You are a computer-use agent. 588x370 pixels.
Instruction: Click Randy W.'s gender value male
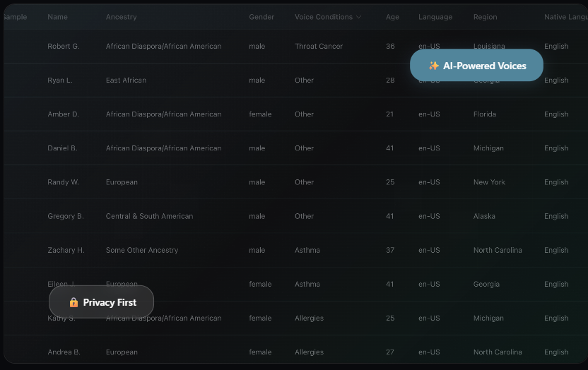pyautogui.click(x=257, y=182)
